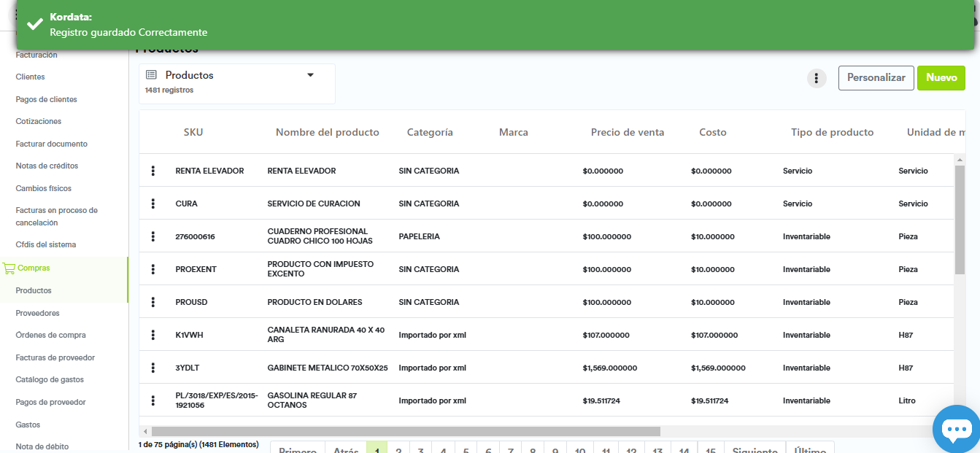Expand the Productos view dropdown
The height and width of the screenshot is (453, 980).
[310, 75]
